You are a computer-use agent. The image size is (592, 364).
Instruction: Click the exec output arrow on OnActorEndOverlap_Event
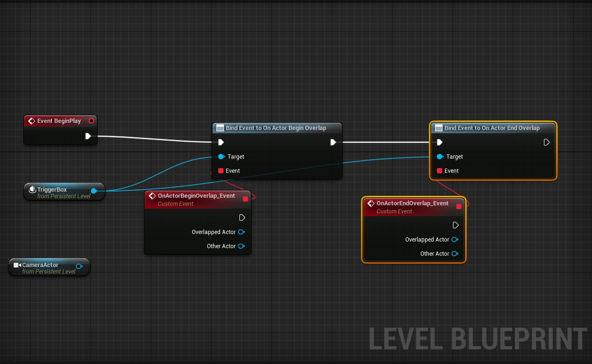(x=455, y=225)
